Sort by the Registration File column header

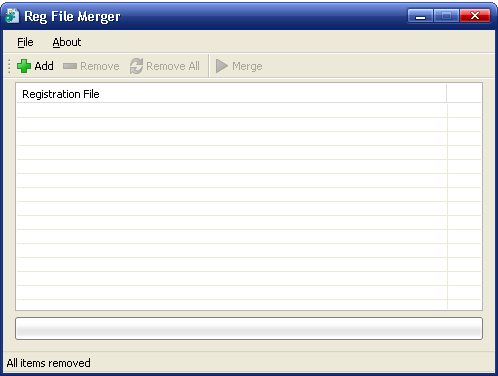(231, 94)
